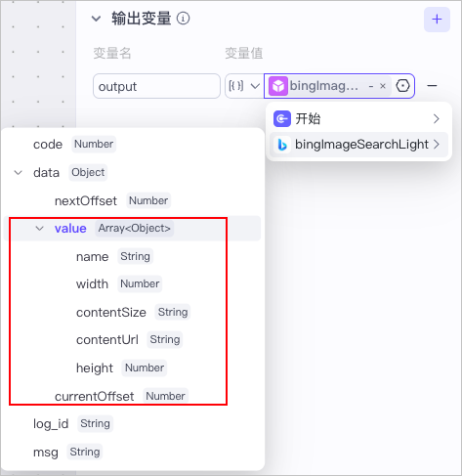The width and height of the screenshot is (462, 476).
Task: Delete the output variable row with minus
Action: coord(432,86)
